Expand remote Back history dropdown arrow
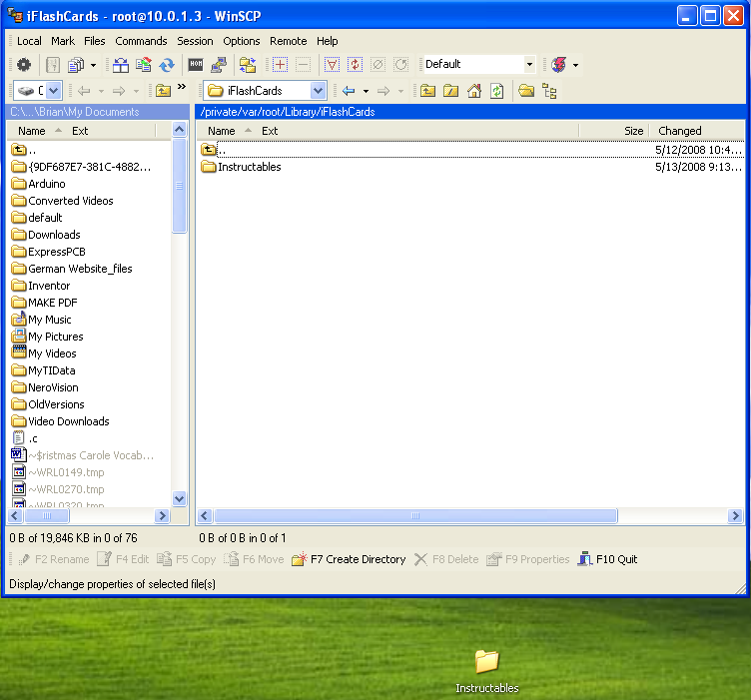Image resolution: width=751 pixels, height=700 pixels. 366,91
